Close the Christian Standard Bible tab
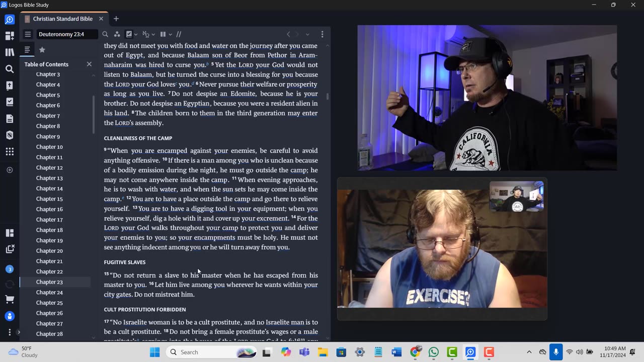This screenshot has width=644, height=362. (x=101, y=19)
